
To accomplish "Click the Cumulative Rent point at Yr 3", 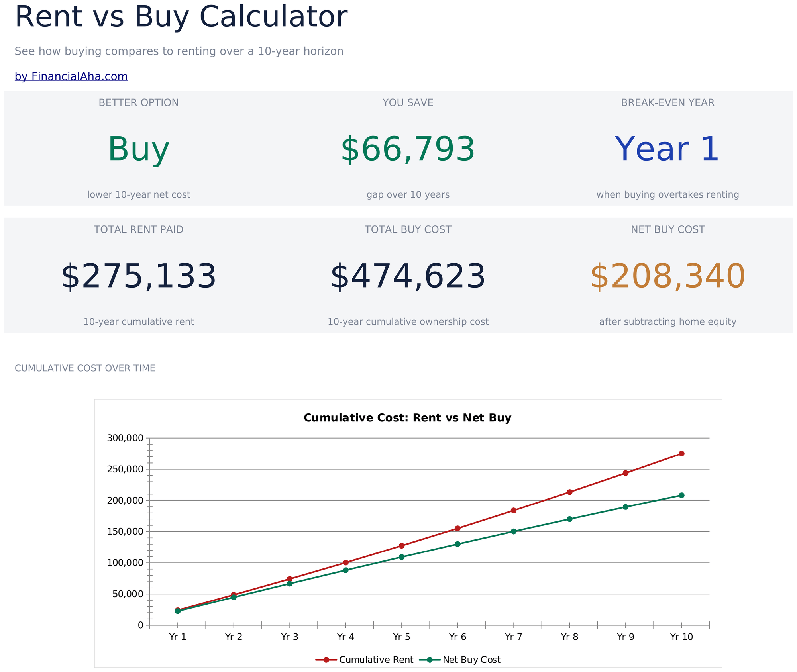I will pyautogui.click(x=290, y=579).
